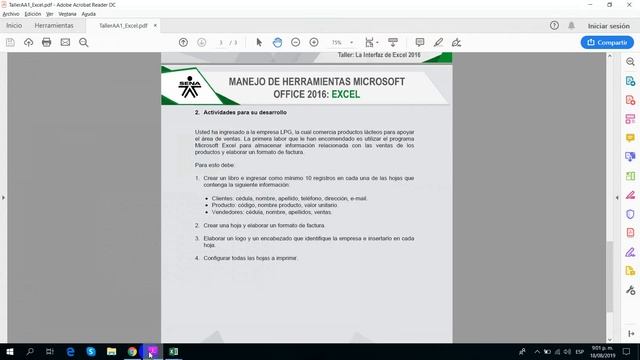Switch to the Herramientas tab
Image resolution: width=640 pixels, height=360 pixels.
tap(54, 25)
